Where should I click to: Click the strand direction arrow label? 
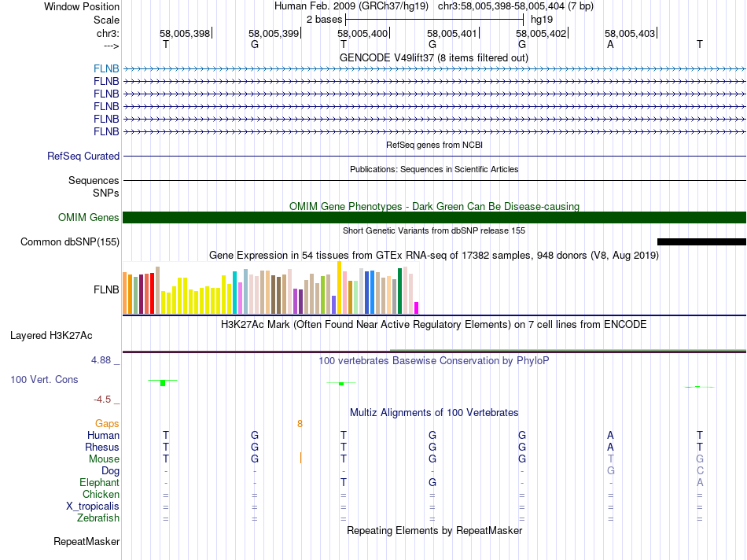[111, 46]
